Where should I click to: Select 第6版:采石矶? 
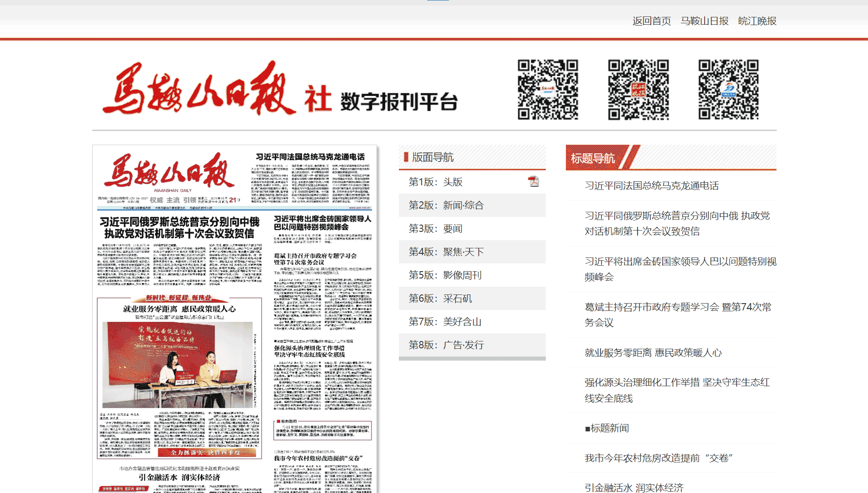tap(440, 298)
